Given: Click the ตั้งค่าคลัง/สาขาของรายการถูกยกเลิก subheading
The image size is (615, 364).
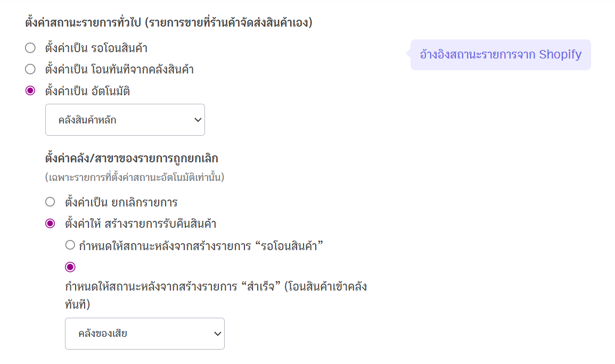Looking at the screenshot, I should (x=132, y=158).
